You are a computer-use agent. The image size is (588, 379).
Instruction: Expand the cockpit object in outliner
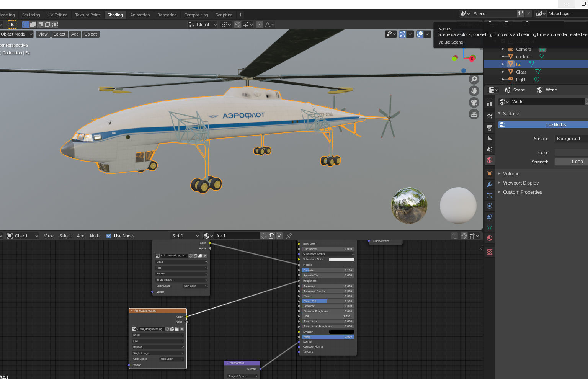tap(503, 57)
